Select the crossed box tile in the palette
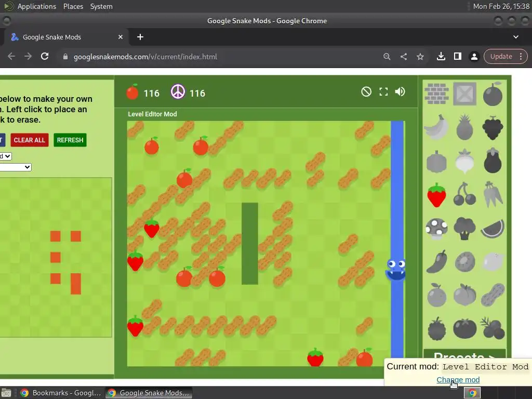 pos(464,94)
